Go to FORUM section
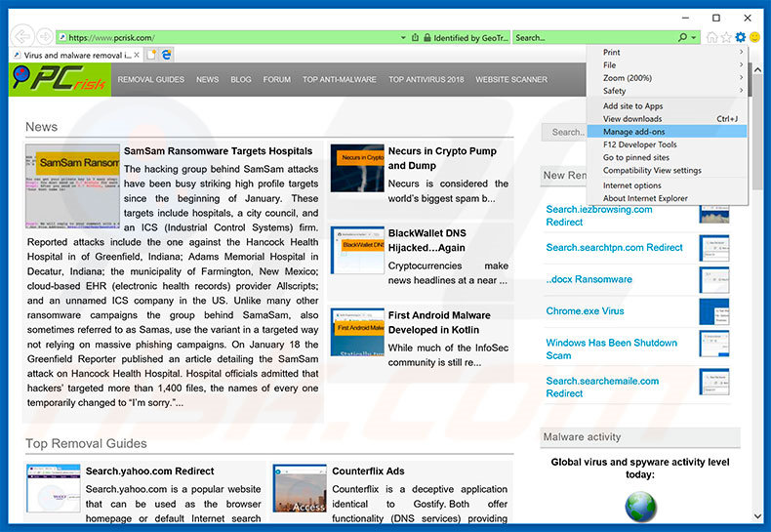771x532 pixels. coord(276,79)
